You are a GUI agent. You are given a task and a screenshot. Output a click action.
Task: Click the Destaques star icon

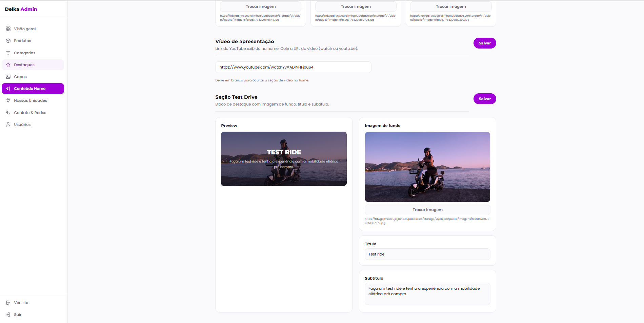point(8,65)
